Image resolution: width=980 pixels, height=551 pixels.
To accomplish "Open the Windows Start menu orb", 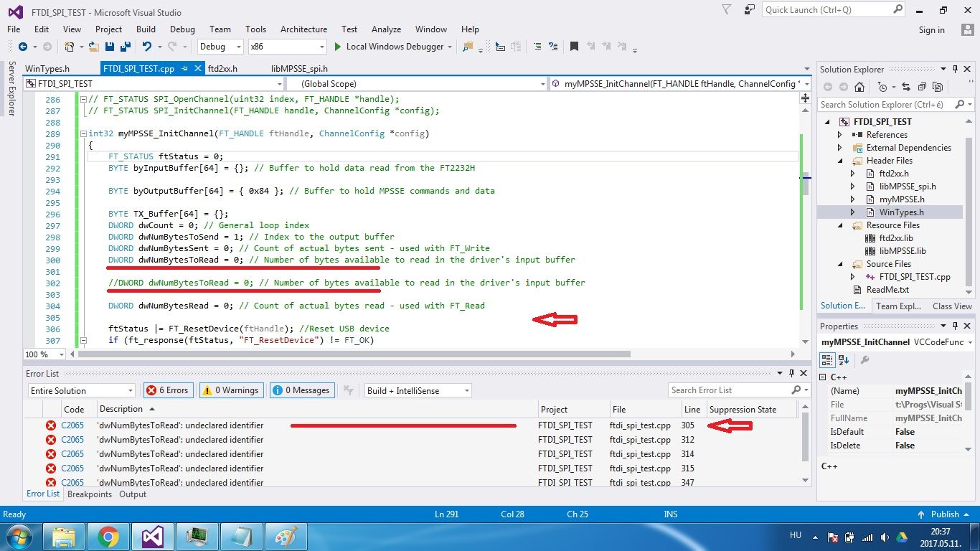I will [18, 537].
